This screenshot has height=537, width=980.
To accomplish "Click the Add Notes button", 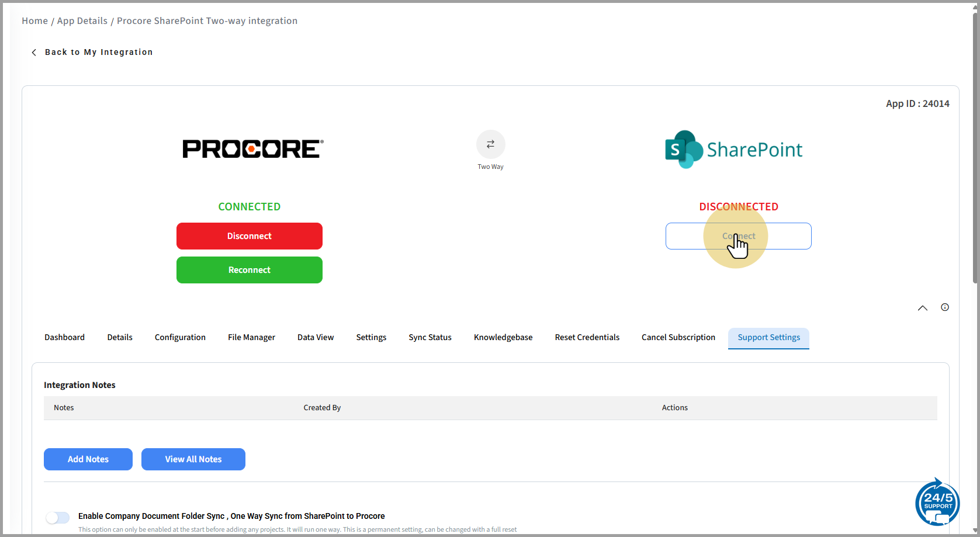I will [88, 459].
